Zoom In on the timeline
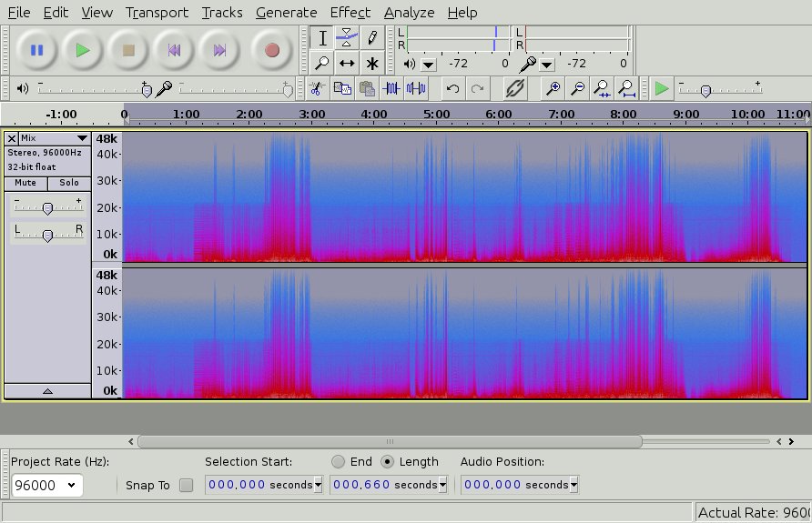Viewport: 812px width, 523px height. tap(553, 88)
